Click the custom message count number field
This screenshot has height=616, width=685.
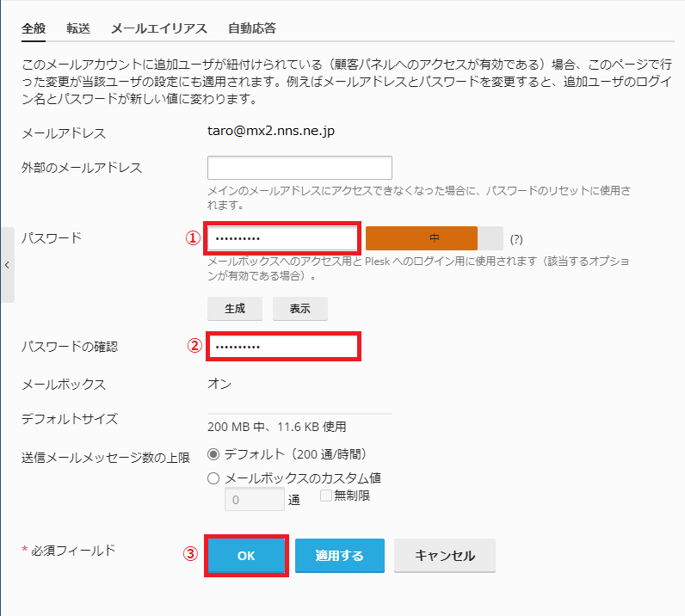[254, 499]
